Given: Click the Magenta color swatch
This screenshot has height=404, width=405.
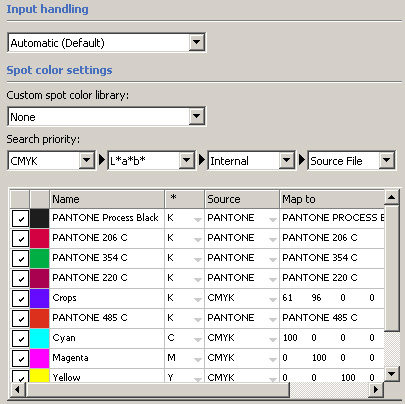Looking at the screenshot, I should pyautogui.click(x=40, y=358).
